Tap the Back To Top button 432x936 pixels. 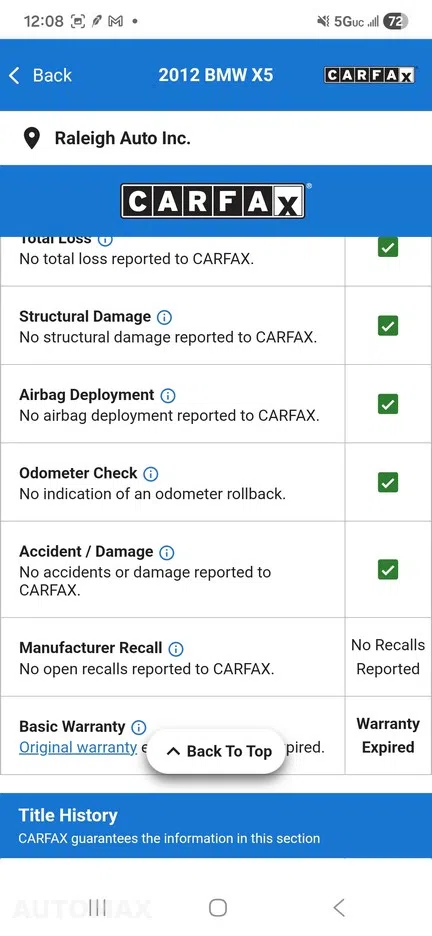tap(217, 752)
